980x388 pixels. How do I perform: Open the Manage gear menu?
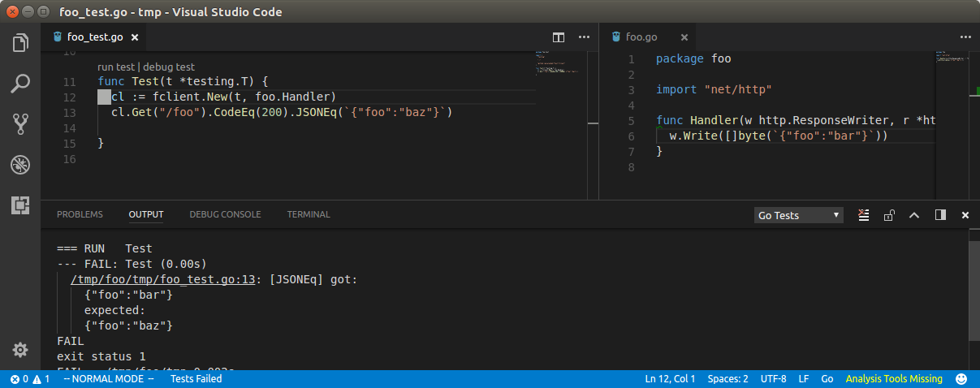20,350
